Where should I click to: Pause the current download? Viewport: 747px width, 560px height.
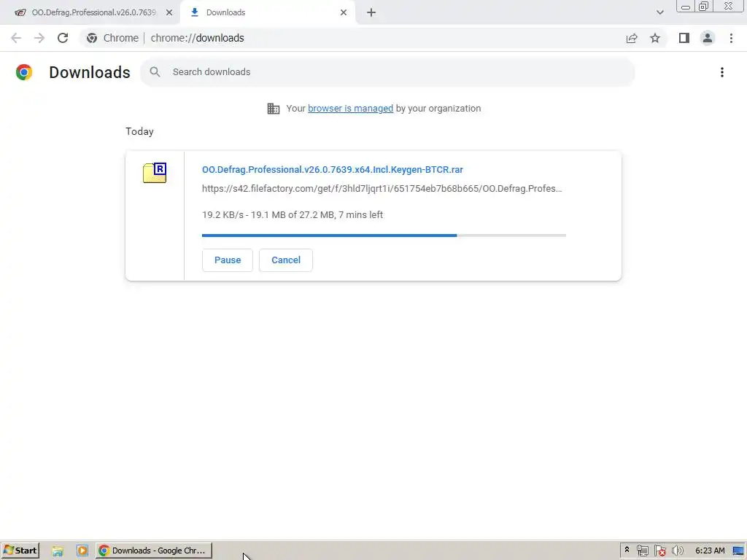click(228, 260)
